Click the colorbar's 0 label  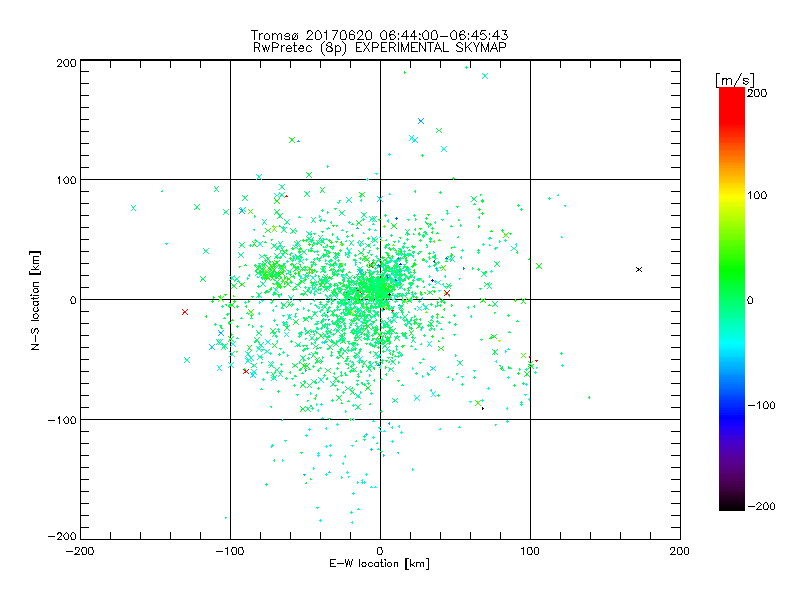750,300
